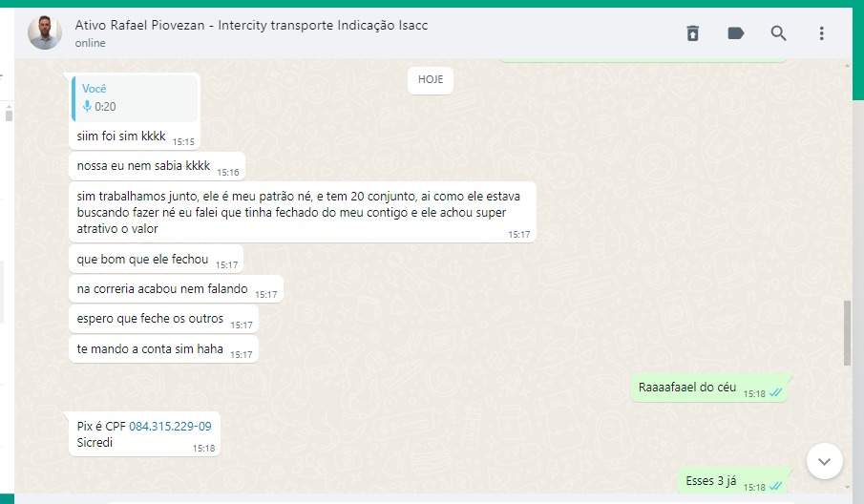The image size is (864, 504).
Task: Open the three-dot chat menu
Action: coord(821,33)
